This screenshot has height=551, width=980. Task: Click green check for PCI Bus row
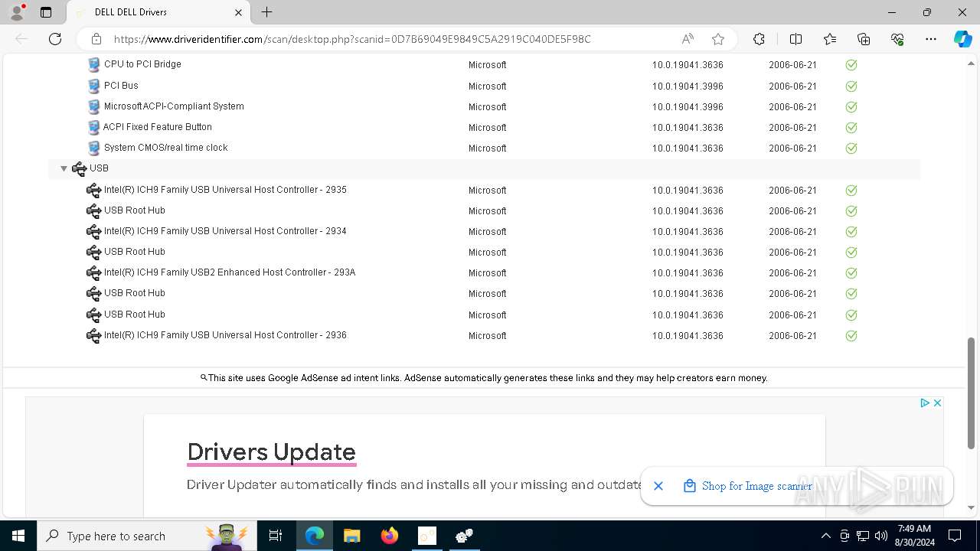pyautogui.click(x=851, y=86)
